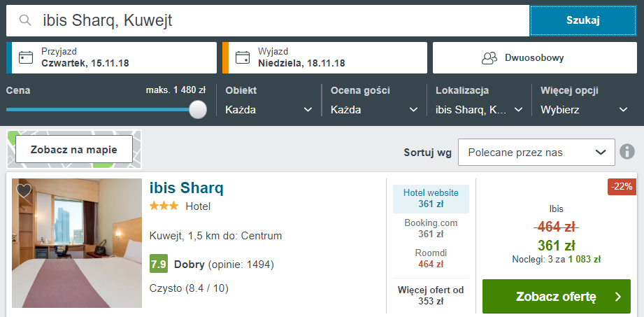Open the Lokalizacja filter dropdown
This screenshot has width=644, height=317.
pos(479,110)
